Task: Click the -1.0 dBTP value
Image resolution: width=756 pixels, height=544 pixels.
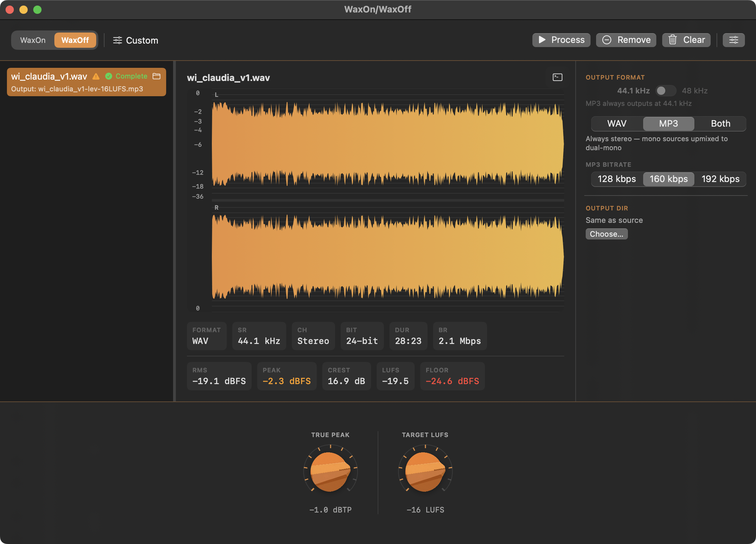Action: coord(330,510)
